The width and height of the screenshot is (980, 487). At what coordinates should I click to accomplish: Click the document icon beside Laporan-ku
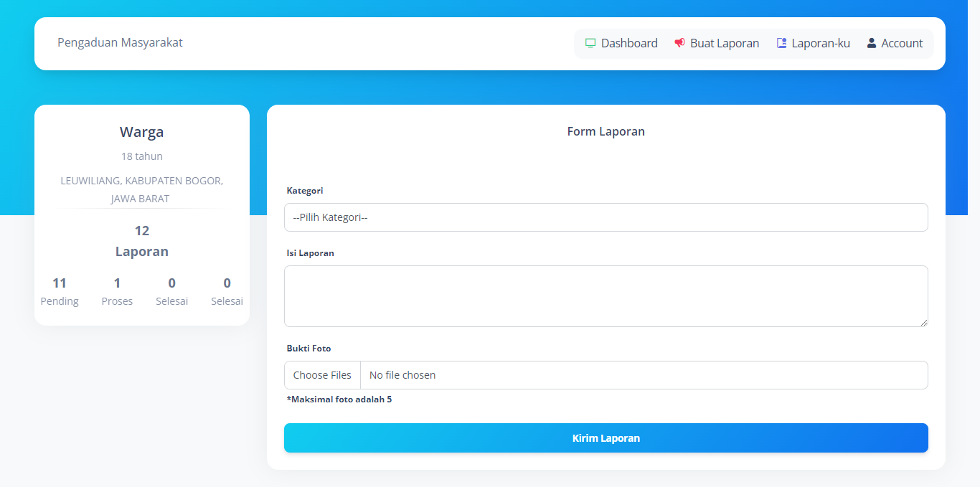pos(781,43)
